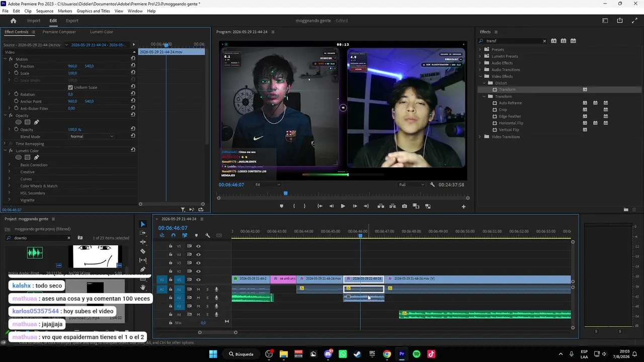Switch to the Import workspace tab
Viewport: 644px width, 362px height.
tap(34, 21)
